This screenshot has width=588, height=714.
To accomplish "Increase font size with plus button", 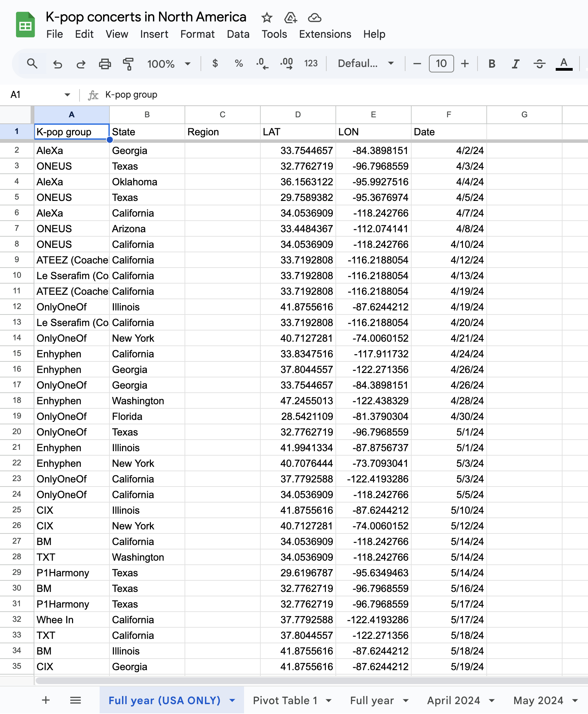I will pos(465,64).
